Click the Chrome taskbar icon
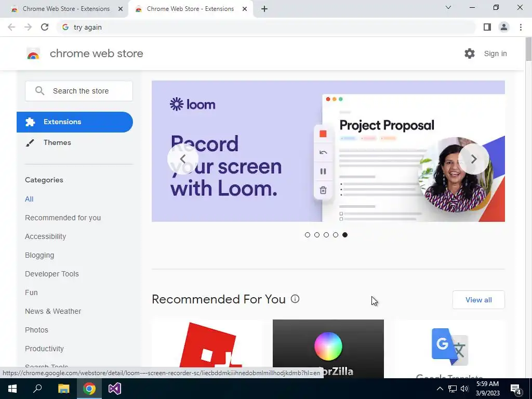This screenshot has height=399, width=532. 89,389
